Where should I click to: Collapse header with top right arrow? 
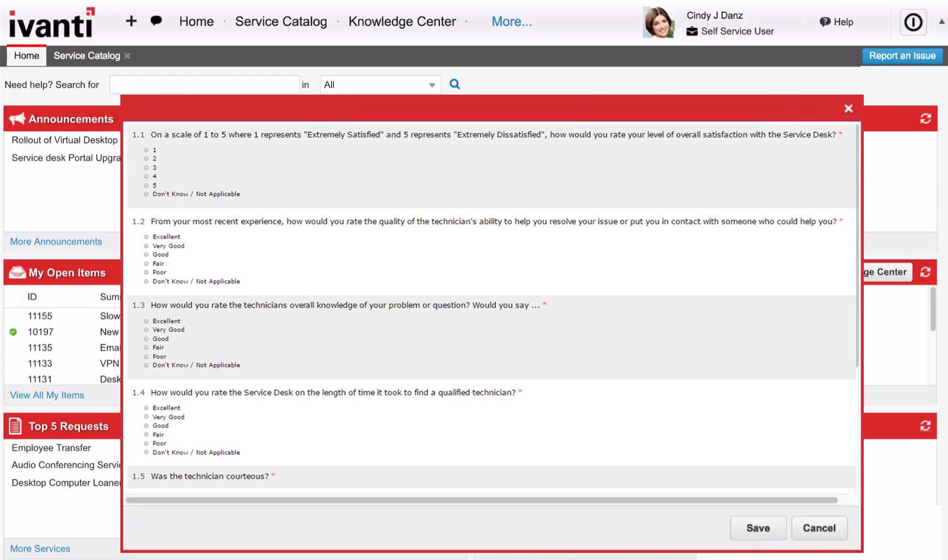(x=941, y=22)
